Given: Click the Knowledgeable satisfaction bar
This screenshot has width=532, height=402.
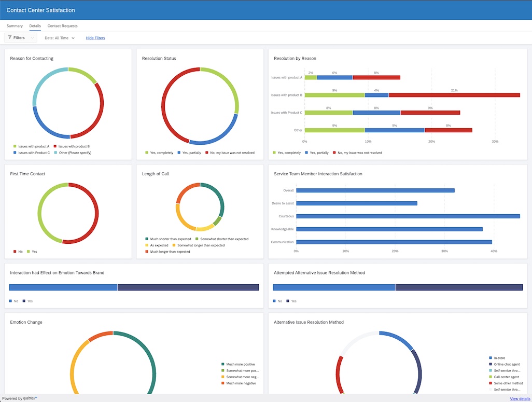Looking at the screenshot, I should pyautogui.click(x=389, y=229).
